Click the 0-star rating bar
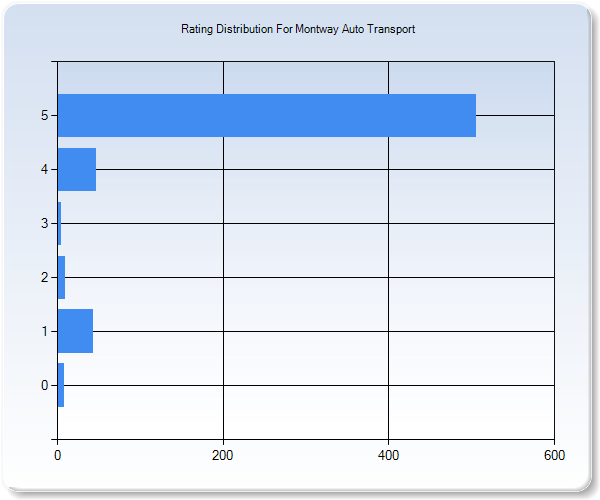This screenshot has width=600, height=500. point(61,385)
